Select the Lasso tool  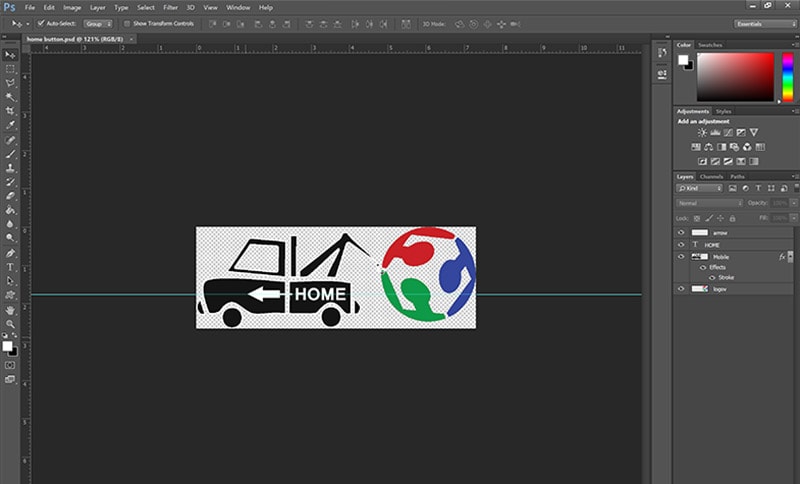coord(10,83)
